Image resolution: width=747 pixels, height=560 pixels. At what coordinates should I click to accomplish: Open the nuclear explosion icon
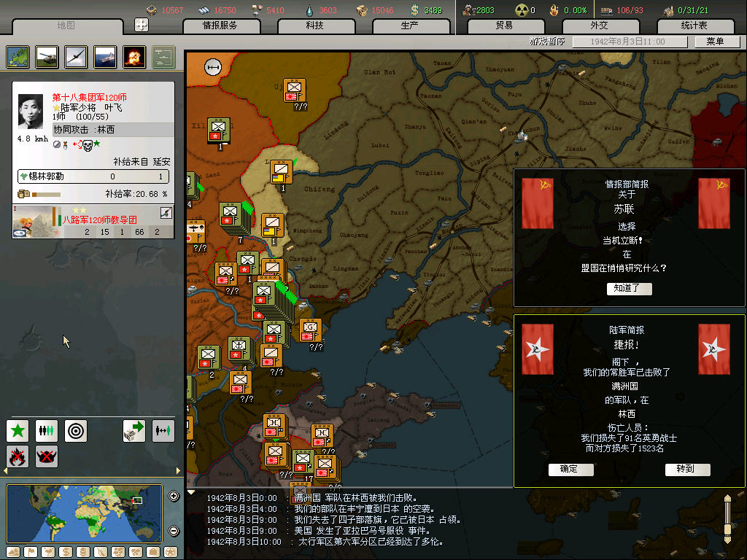pyautogui.click(x=134, y=57)
